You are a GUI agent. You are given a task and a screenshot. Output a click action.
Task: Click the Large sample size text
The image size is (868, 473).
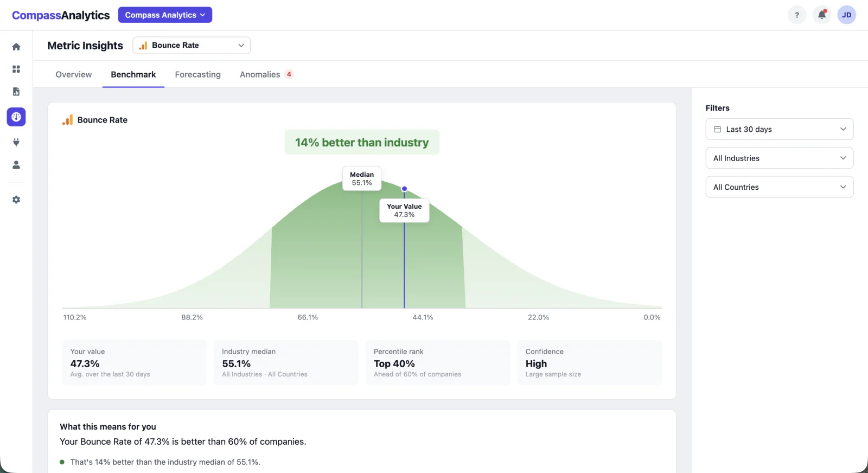coord(553,374)
